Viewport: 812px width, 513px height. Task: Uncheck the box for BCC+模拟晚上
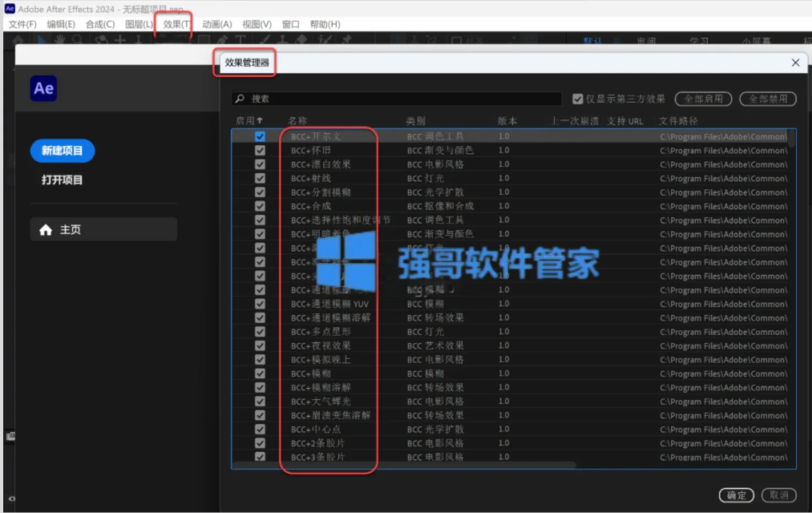pyautogui.click(x=260, y=359)
